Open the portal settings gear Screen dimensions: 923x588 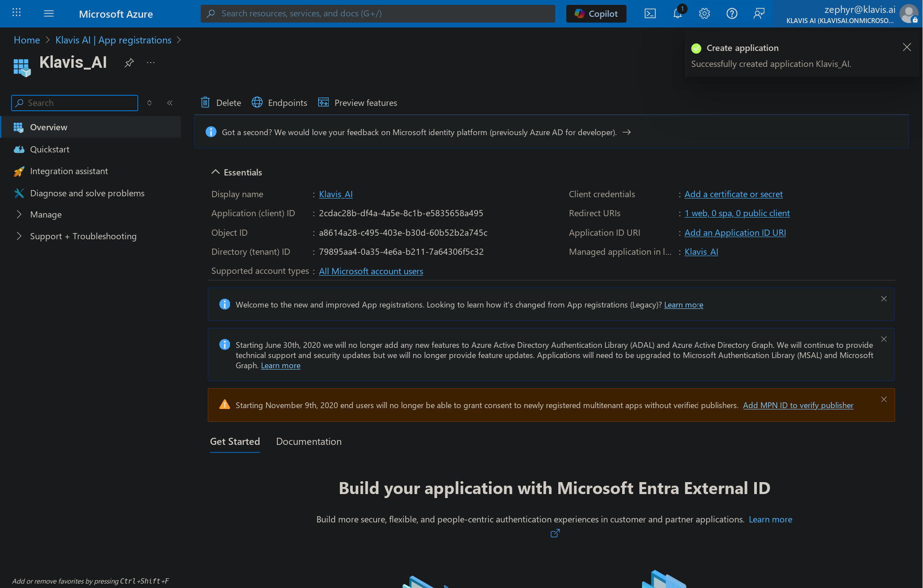[x=705, y=13]
